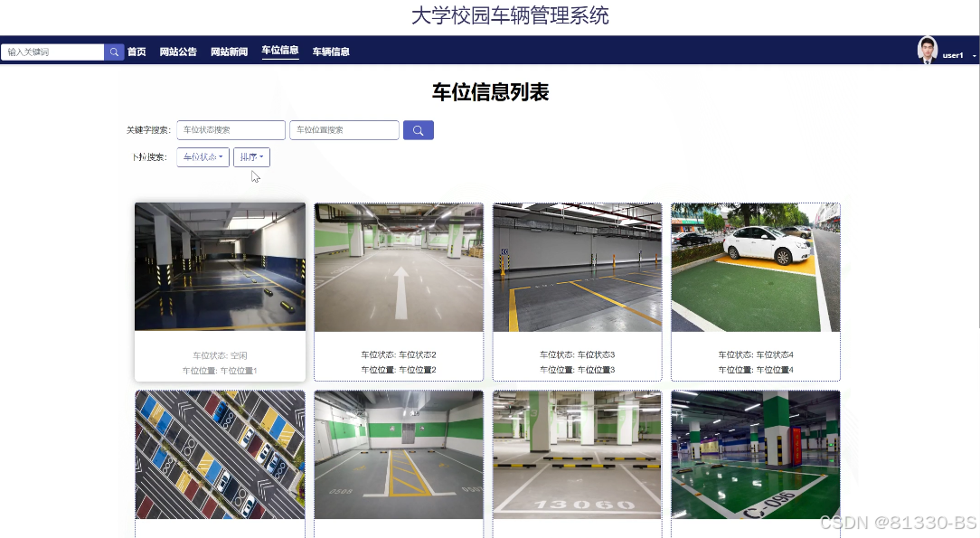Viewport: 980px width, 538px height.
Task: Click the text 车位状态: 空闲
Action: click(x=220, y=355)
